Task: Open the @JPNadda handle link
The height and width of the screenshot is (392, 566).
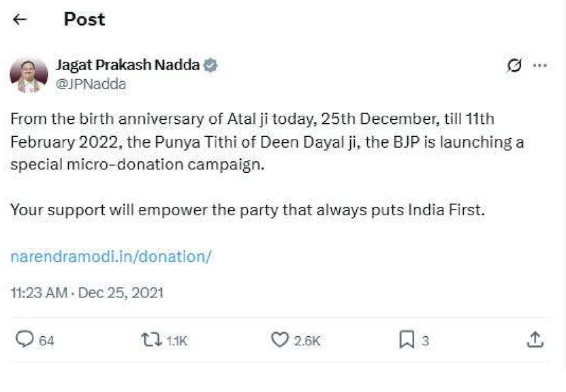Action: pos(91,84)
